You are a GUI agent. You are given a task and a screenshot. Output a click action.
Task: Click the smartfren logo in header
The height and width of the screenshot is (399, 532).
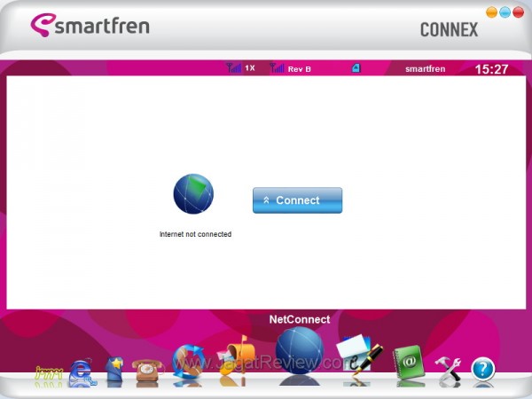[90, 25]
